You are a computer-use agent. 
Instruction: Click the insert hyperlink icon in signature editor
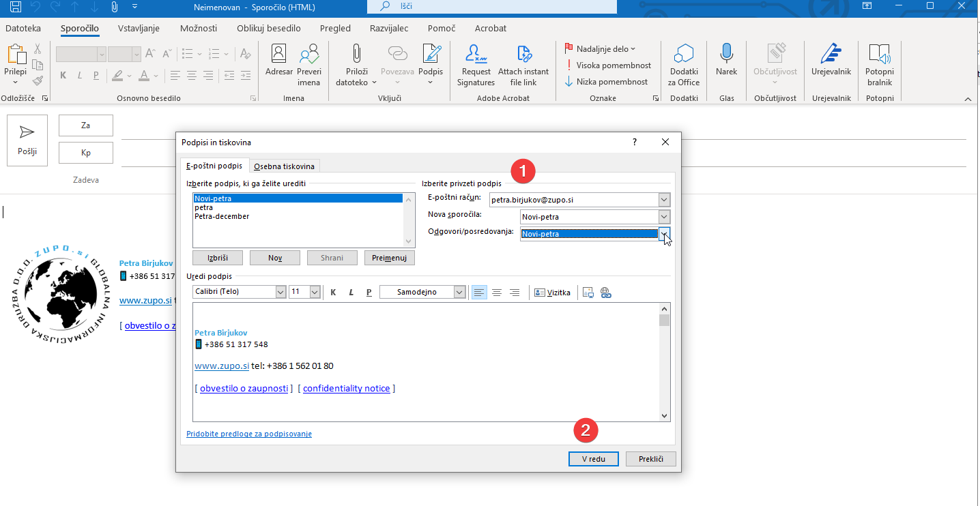click(605, 293)
